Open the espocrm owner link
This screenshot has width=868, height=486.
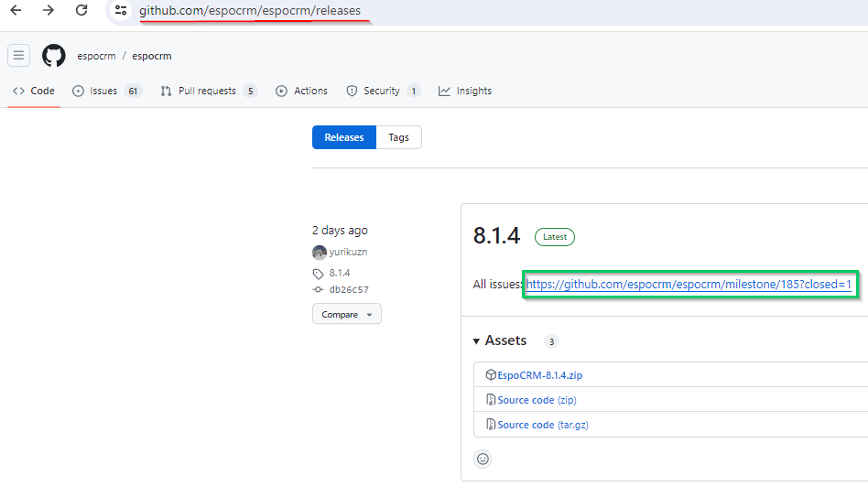96,56
